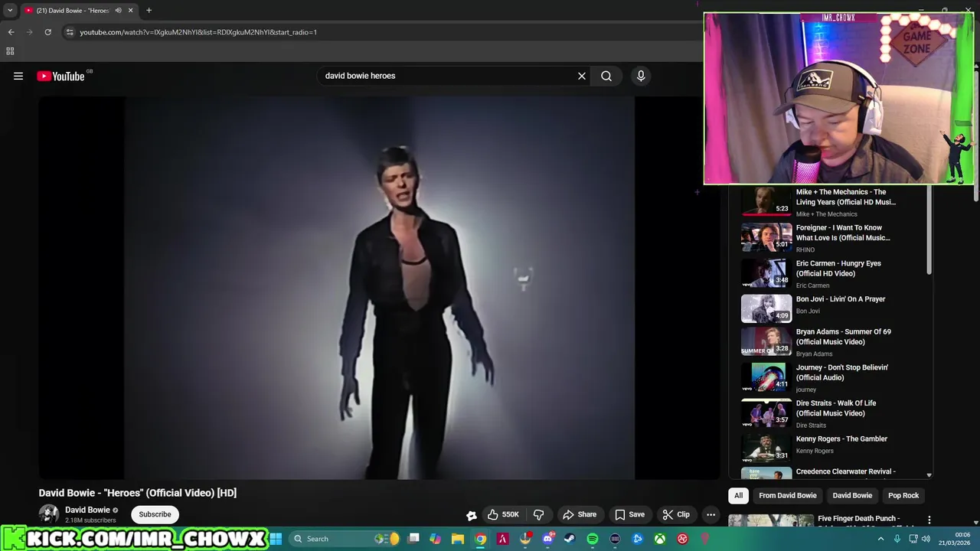Play Eric Carmen Hungry Eyes video
The height and width of the screenshot is (551, 980).
click(x=838, y=269)
